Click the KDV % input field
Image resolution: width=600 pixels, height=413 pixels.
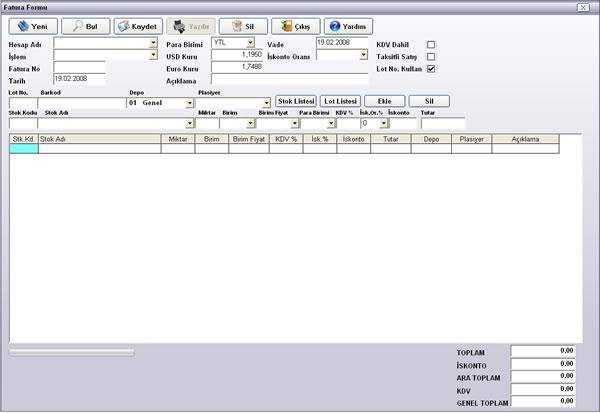point(348,123)
